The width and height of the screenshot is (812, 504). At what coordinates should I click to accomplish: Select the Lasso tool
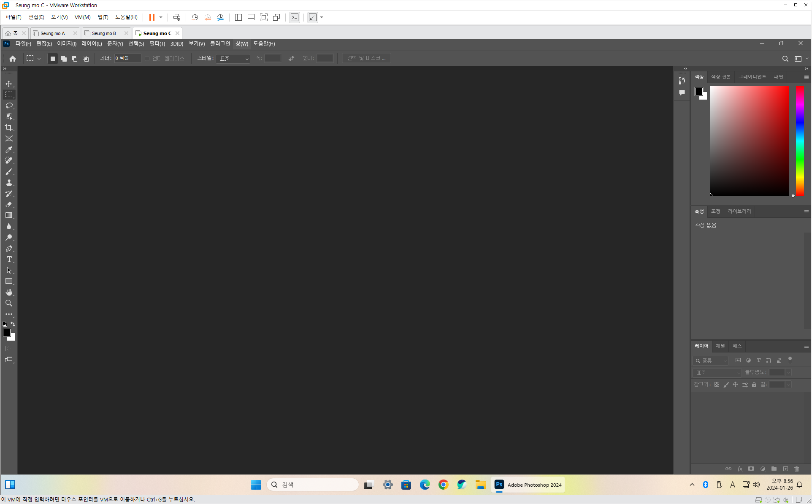click(x=9, y=106)
